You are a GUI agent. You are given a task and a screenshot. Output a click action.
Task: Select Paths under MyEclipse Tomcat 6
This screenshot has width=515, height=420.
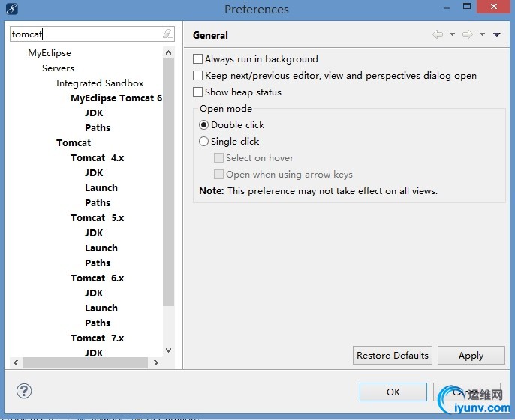click(x=98, y=128)
